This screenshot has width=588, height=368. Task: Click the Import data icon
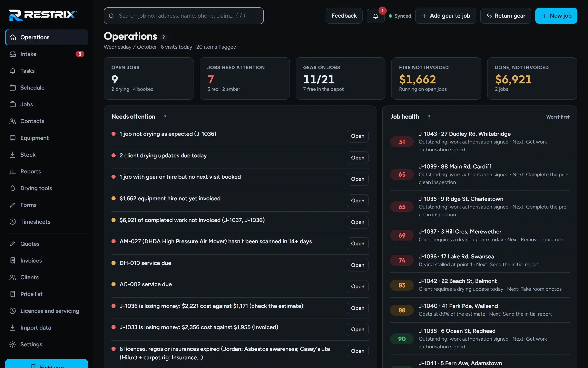tap(13, 328)
